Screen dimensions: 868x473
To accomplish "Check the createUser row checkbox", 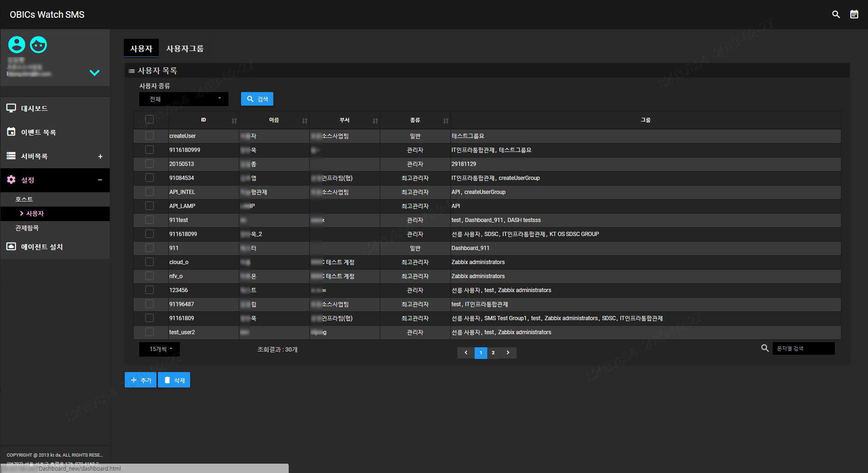I will point(149,136).
